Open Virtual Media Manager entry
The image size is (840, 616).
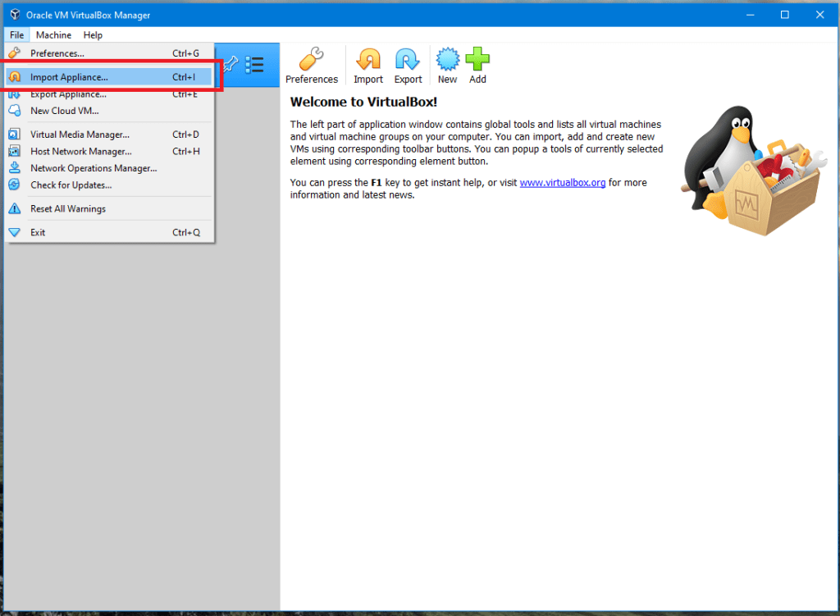tap(80, 135)
